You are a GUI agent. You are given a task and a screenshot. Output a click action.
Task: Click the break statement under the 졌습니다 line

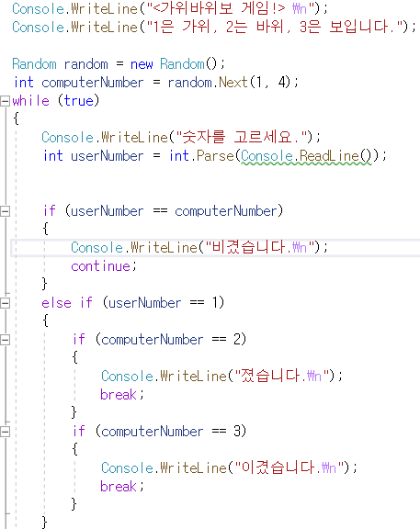pyautogui.click(x=122, y=395)
